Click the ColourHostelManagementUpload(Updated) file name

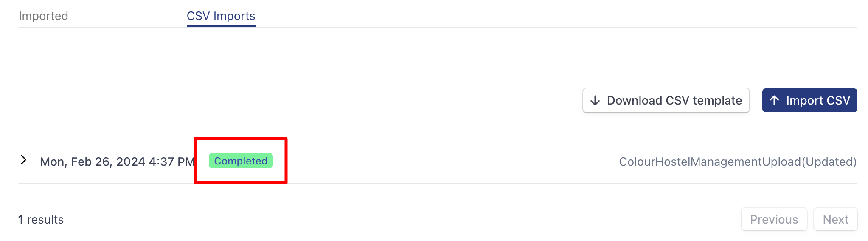(737, 162)
